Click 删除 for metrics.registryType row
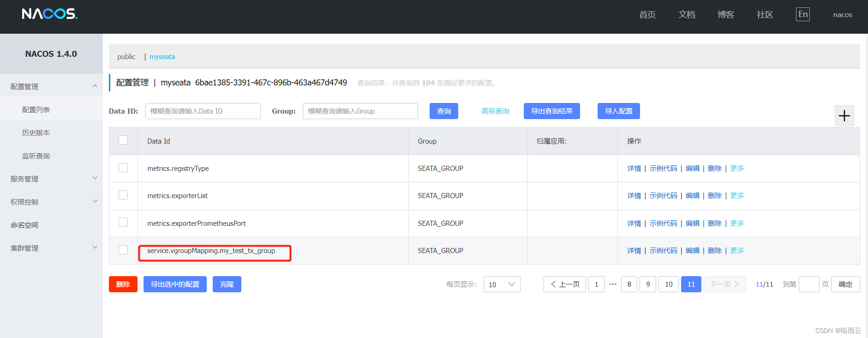The width and height of the screenshot is (868, 338). 714,169
